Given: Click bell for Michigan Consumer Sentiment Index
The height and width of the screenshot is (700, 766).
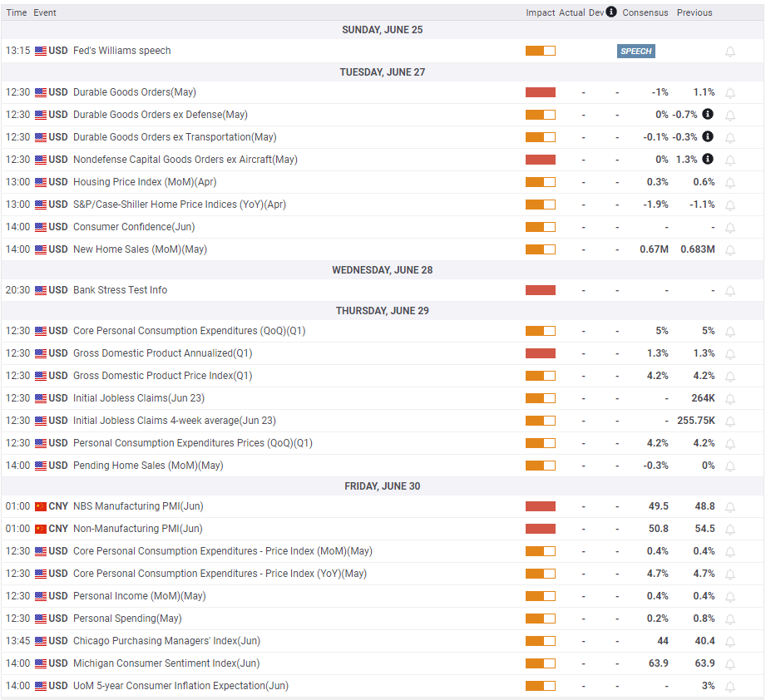Looking at the screenshot, I should [x=730, y=664].
